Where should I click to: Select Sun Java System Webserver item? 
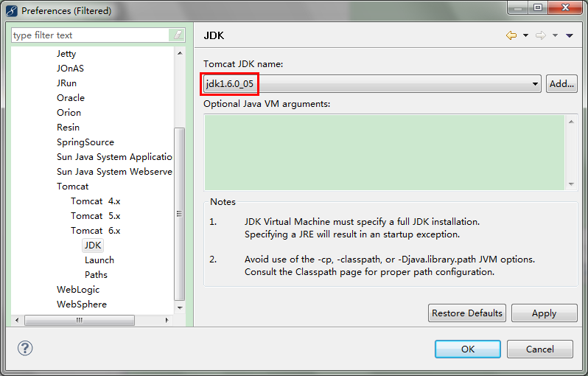(114, 172)
